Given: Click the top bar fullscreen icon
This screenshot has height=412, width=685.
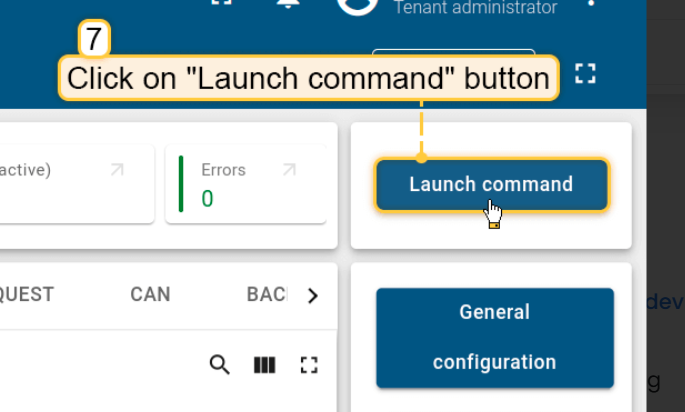Looking at the screenshot, I should (x=221, y=3).
